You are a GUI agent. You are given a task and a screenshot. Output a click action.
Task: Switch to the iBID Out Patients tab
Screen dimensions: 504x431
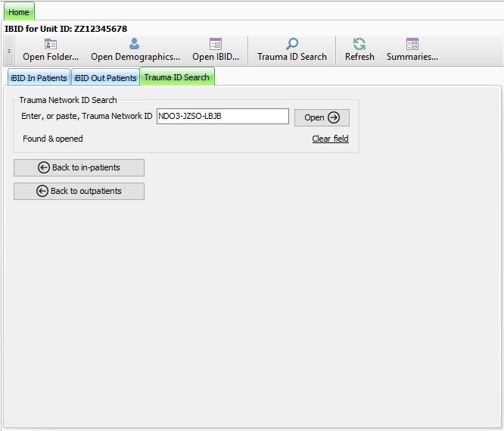click(105, 78)
